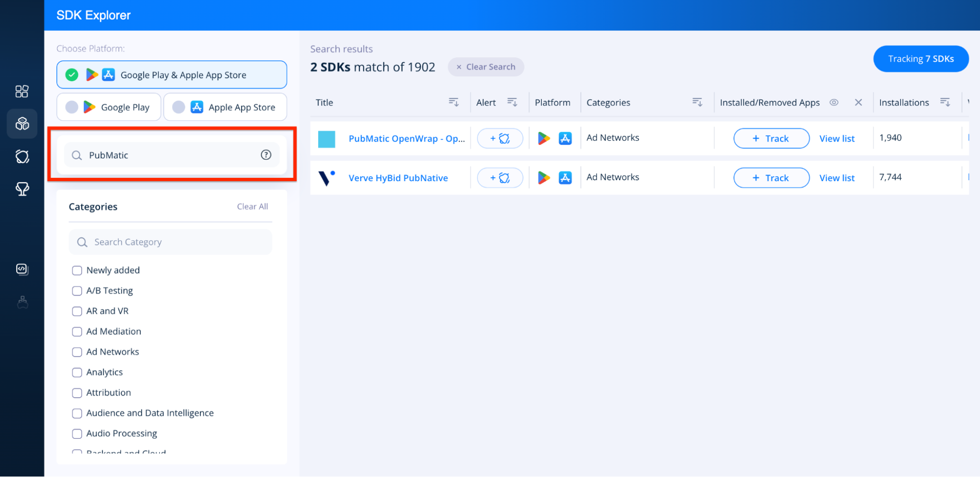This screenshot has width=980, height=477.
Task: Add alert for Verve HyBid PubNative
Action: click(x=500, y=178)
